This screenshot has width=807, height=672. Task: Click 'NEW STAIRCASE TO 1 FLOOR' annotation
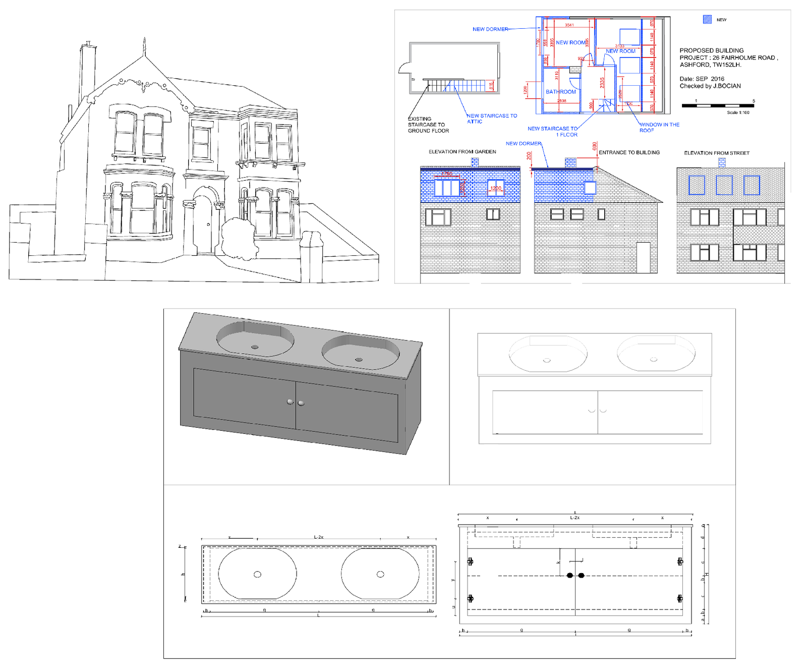[553, 132]
